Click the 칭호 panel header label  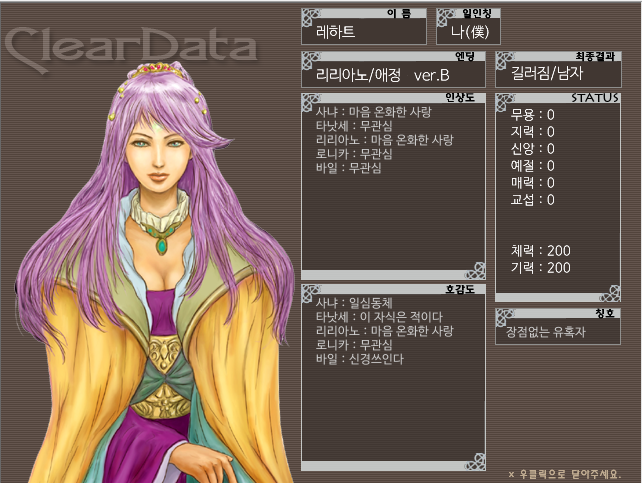(605, 313)
